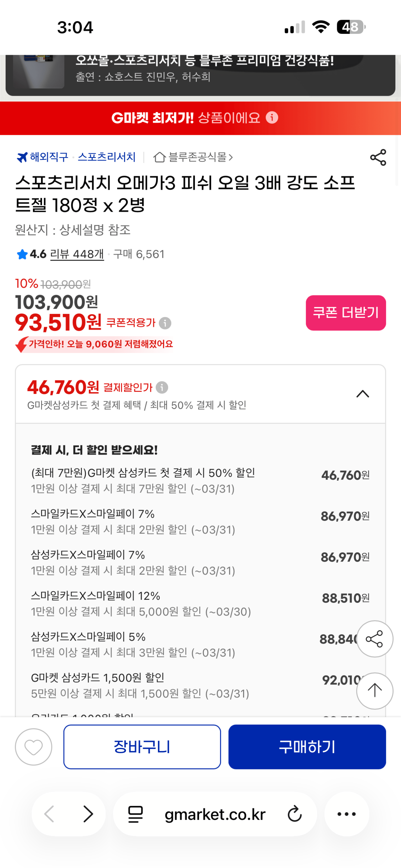Screen dimensions: 401x868
Task: Collapse the payment discount section chevron
Action: 362,393
